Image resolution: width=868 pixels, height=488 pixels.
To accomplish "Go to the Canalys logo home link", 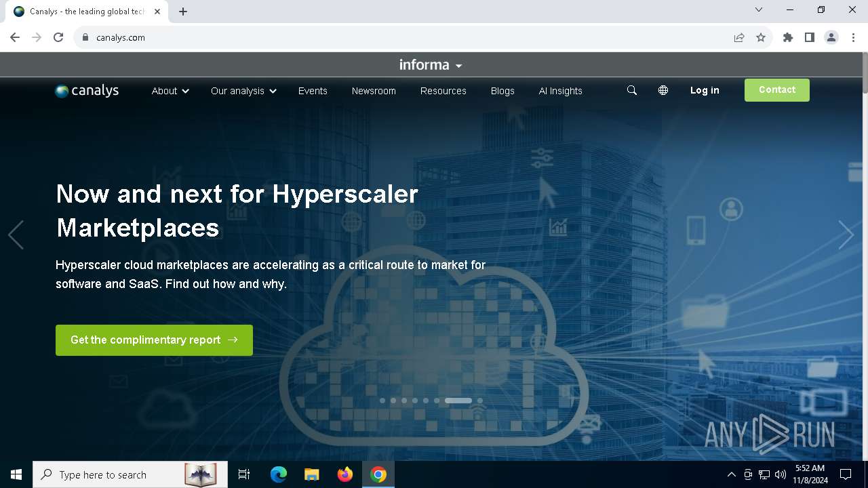I will click(x=87, y=90).
